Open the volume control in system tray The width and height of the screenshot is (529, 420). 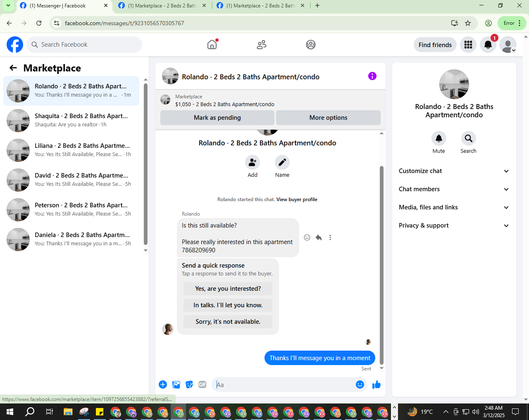tap(476, 412)
